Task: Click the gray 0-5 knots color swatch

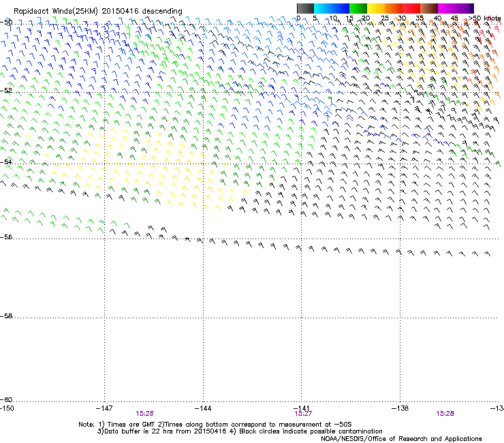Action: (x=305, y=8)
